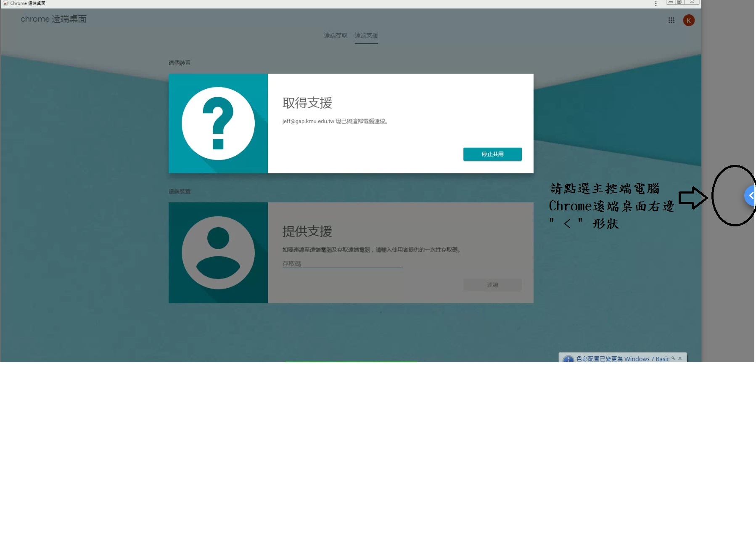756x552 pixels.
Task: Maximize the Chrome remote desktop window
Action: tap(679, 2)
